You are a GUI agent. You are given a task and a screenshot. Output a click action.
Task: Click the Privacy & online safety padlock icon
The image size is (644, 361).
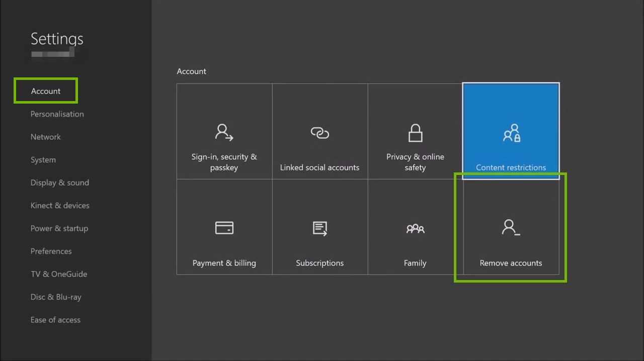(x=415, y=133)
